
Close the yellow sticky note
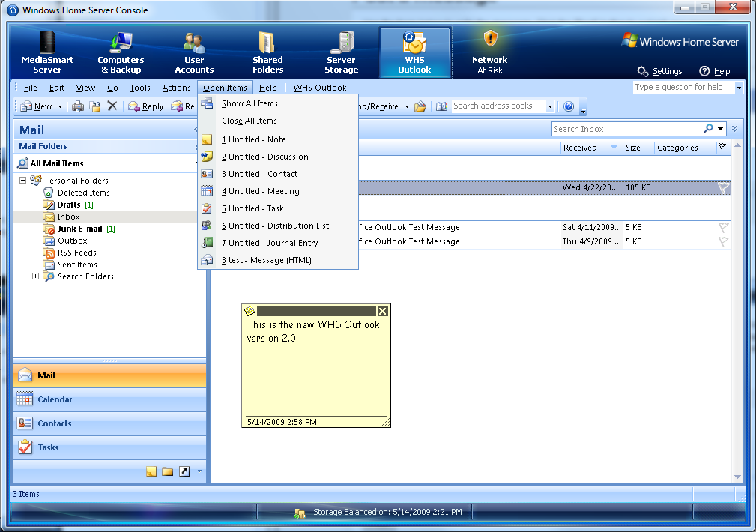(x=382, y=311)
